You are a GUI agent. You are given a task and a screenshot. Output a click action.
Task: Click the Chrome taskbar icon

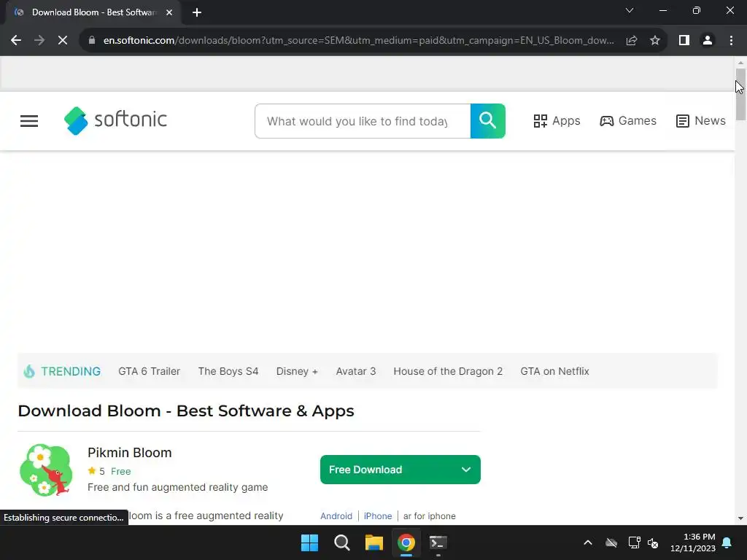pos(406,542)
